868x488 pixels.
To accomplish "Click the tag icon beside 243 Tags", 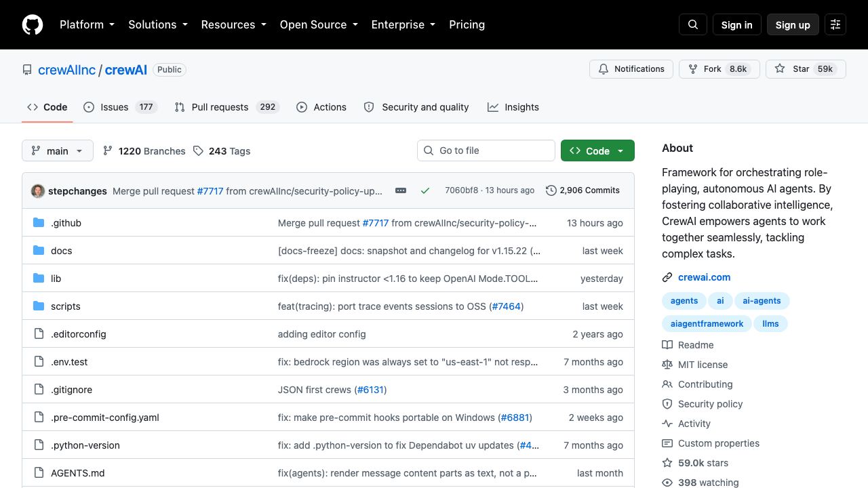I will (x=198, y=151).
